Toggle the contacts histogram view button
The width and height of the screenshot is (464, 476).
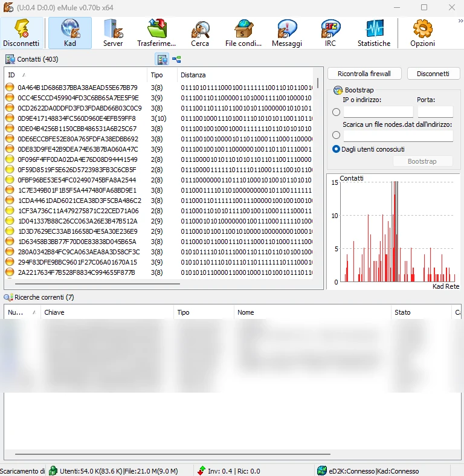pyautogui.click(x=162, y=59)
